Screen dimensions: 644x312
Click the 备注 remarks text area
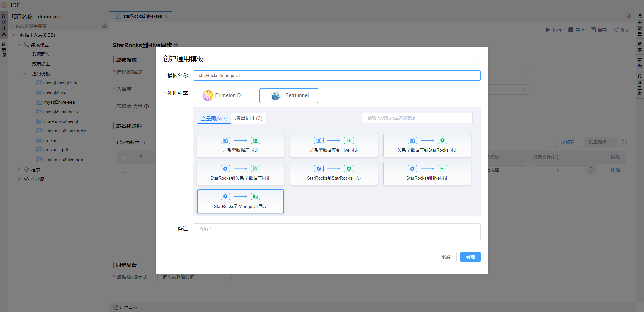[x=336, y=232]
